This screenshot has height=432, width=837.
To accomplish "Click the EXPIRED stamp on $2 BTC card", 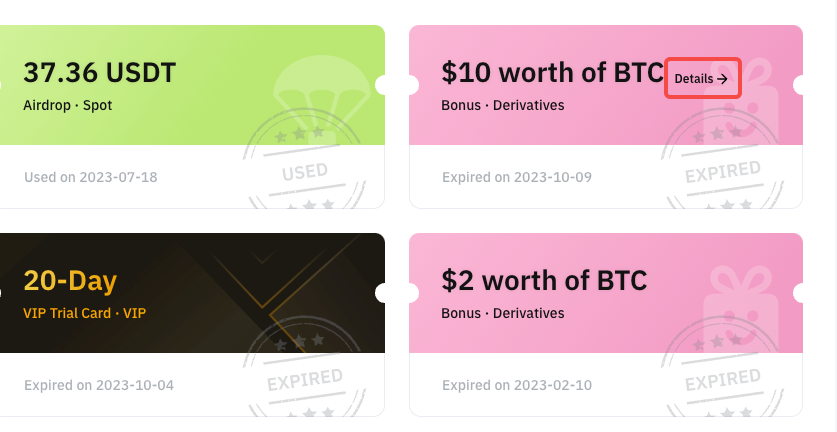I will click(722, 382).
